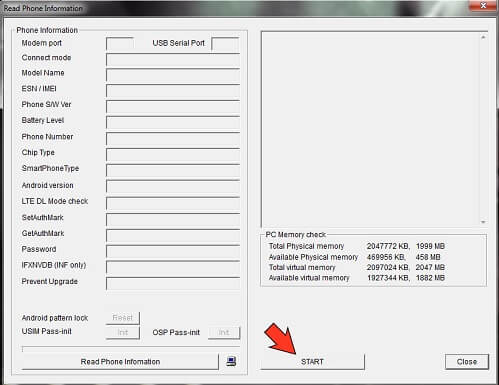
Task: Close the Read Phone Information window
Action: (483, 5)
